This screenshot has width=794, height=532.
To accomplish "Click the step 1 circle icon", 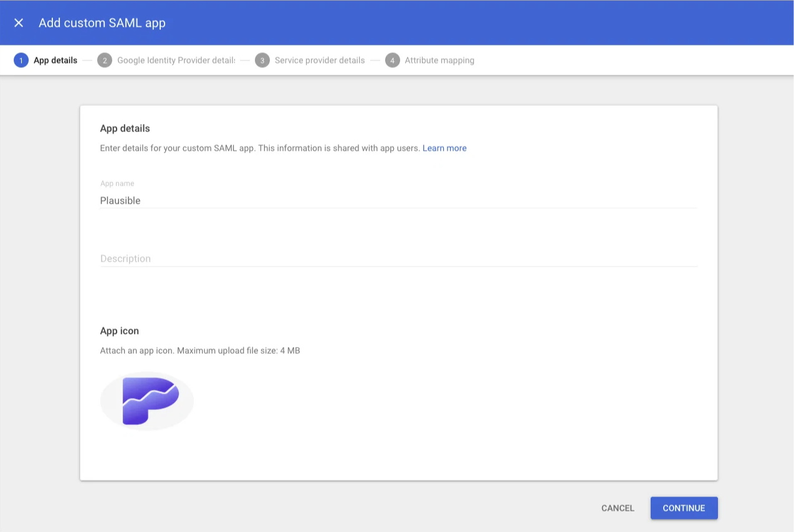I will point(21,60).
